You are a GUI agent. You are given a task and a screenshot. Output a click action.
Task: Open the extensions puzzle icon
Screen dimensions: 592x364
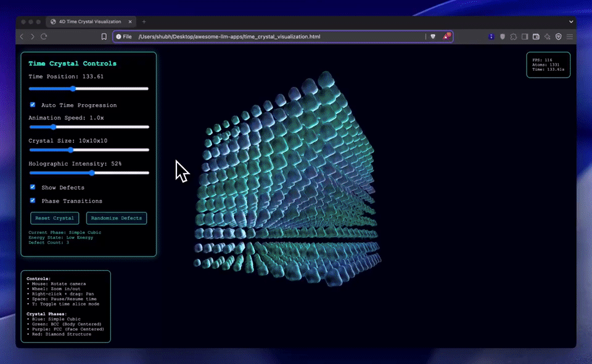tap(514, 37)
